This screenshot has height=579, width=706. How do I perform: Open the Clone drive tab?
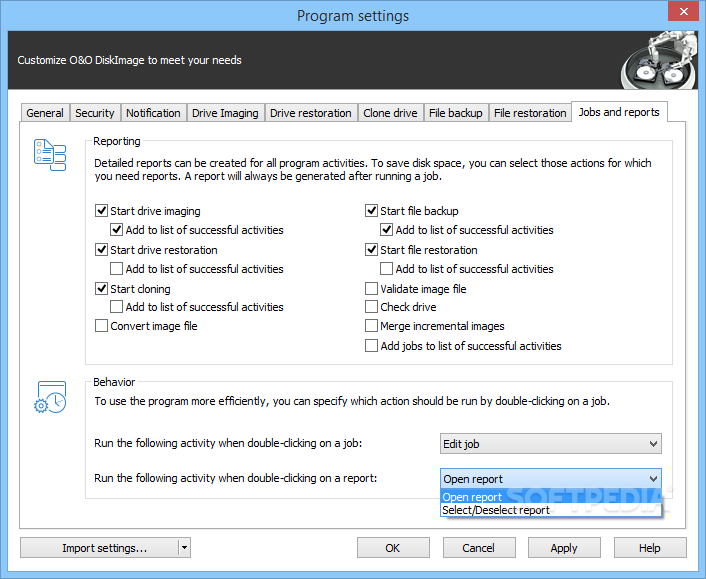pyautogui.click(x=390, y=113)
